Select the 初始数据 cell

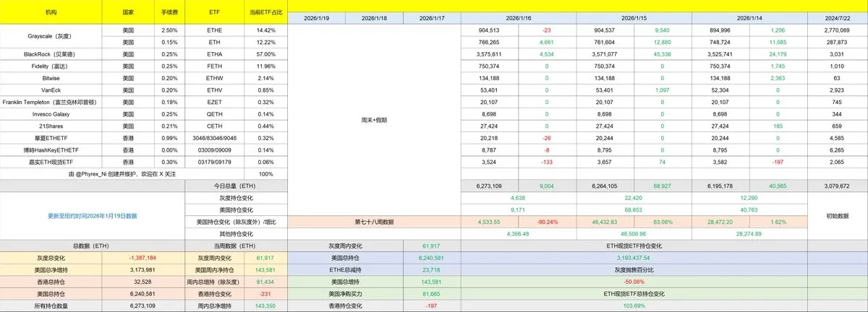click(841, 215)
